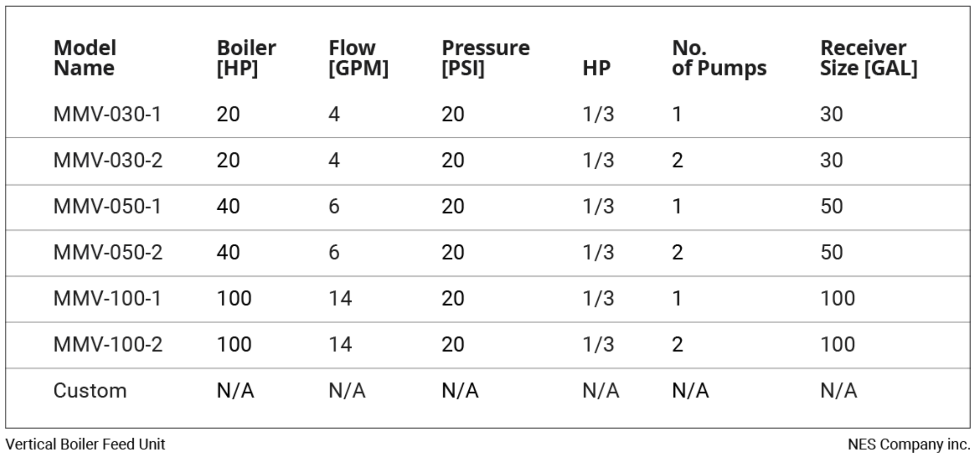This screenshot has width=980, height=456.
Task: Click the Flow [GPM] column header
Action: pyautogui.click(x=359, y=58)
